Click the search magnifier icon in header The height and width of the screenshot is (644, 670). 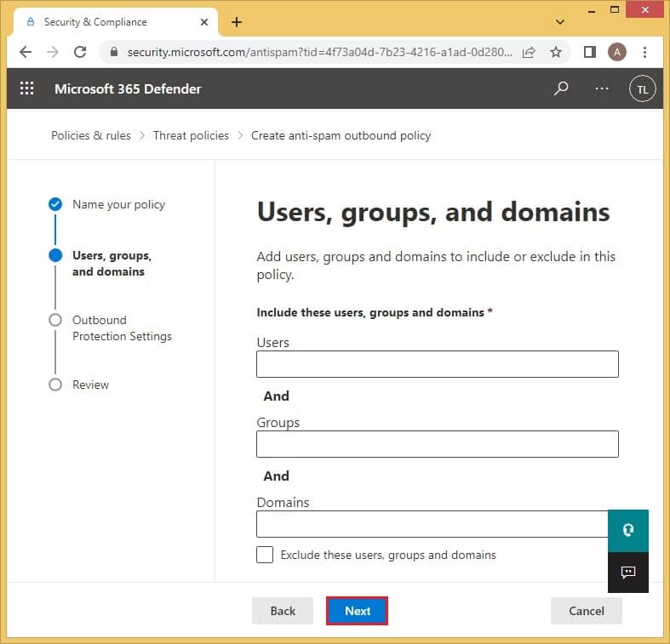[561, 88]
